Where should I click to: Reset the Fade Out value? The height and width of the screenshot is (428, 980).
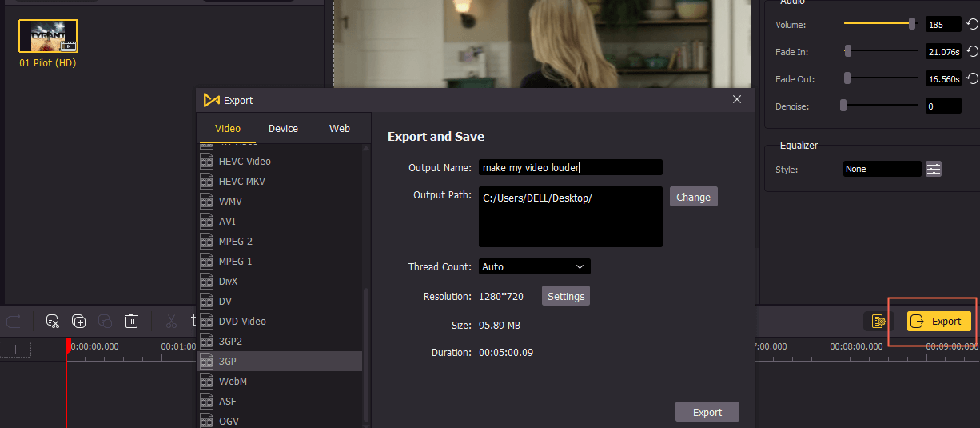coord(972,79)
